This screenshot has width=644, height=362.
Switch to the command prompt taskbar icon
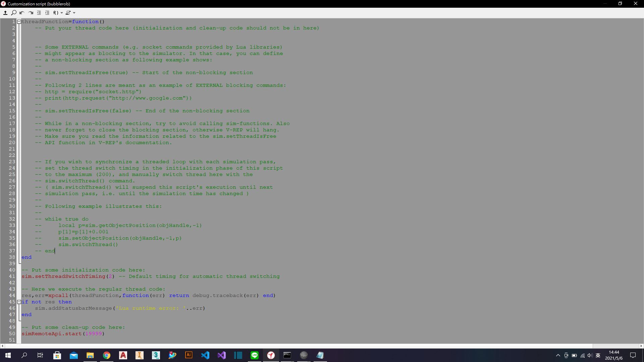coord(287,355)
